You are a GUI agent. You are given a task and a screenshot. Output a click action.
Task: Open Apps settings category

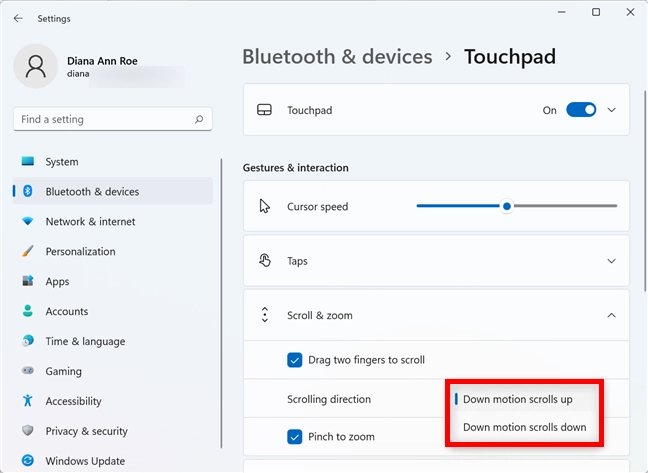(113, 281)
